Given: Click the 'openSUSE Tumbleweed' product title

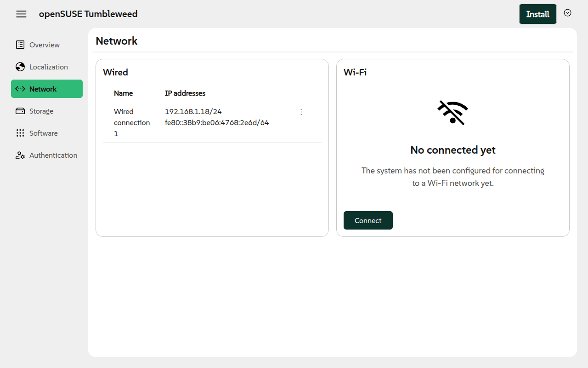Looking at the screenshot, I should pos(88,14).
